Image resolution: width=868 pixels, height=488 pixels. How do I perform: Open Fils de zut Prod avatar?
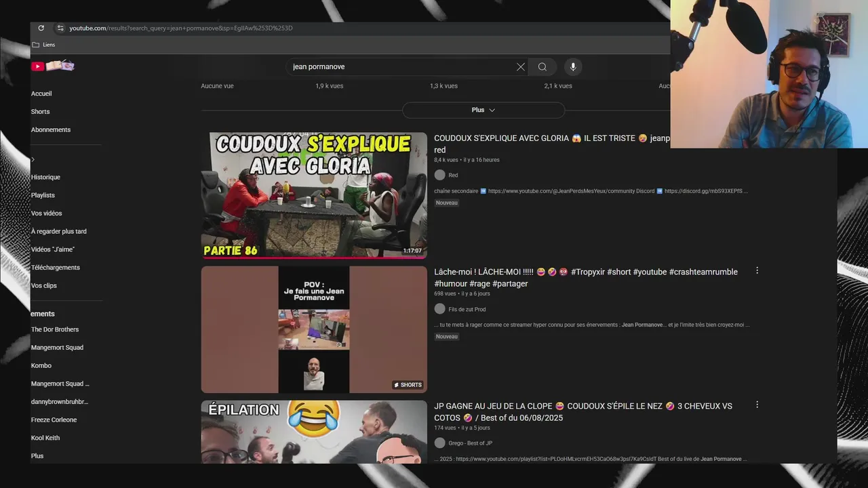[439, 309]
